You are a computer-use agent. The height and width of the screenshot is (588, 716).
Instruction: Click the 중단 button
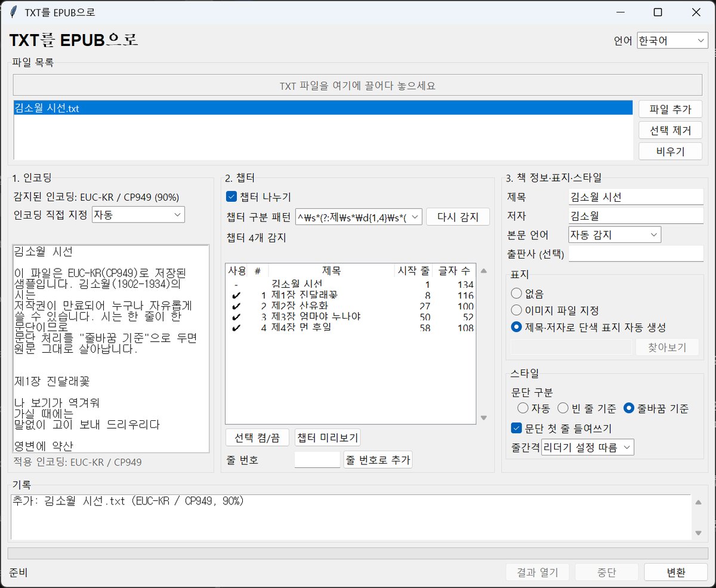coord(607,572)
